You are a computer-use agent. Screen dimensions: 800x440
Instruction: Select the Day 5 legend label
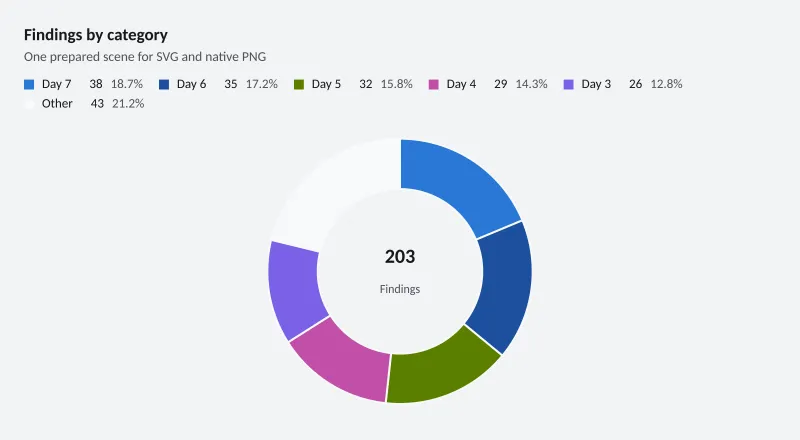click(326, 84)
